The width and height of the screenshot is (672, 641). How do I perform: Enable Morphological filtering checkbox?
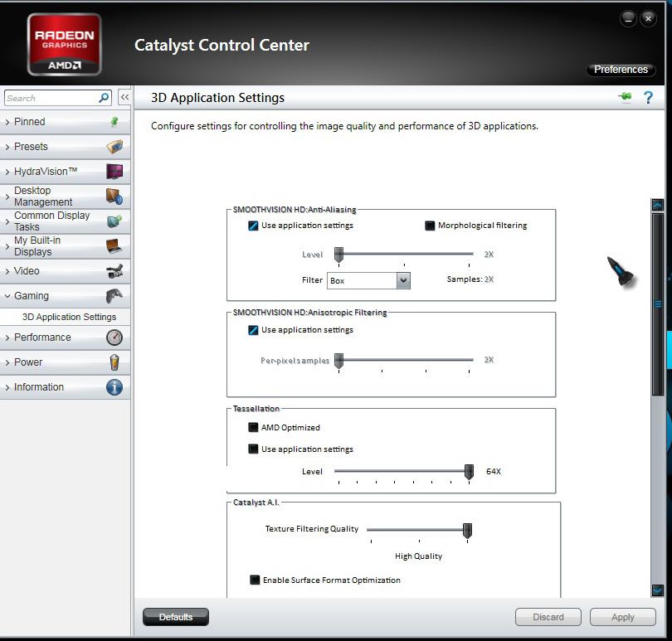tap(430, 226)
